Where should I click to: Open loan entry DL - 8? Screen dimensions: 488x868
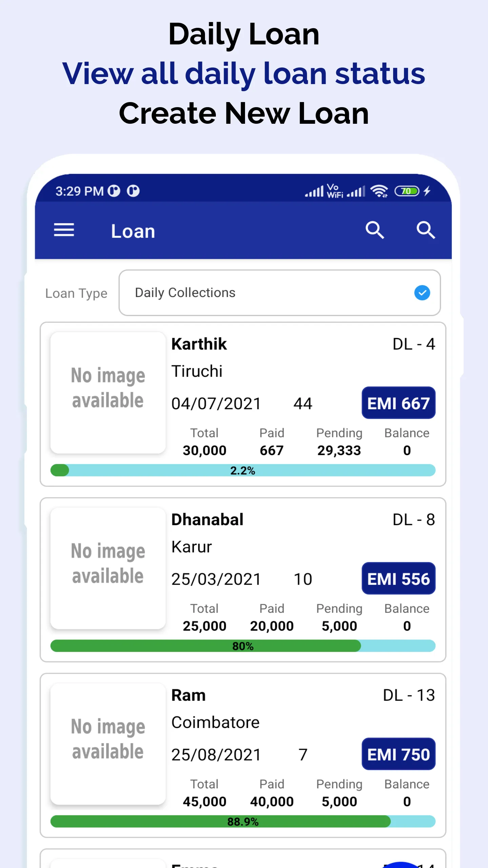click(413, 520)
